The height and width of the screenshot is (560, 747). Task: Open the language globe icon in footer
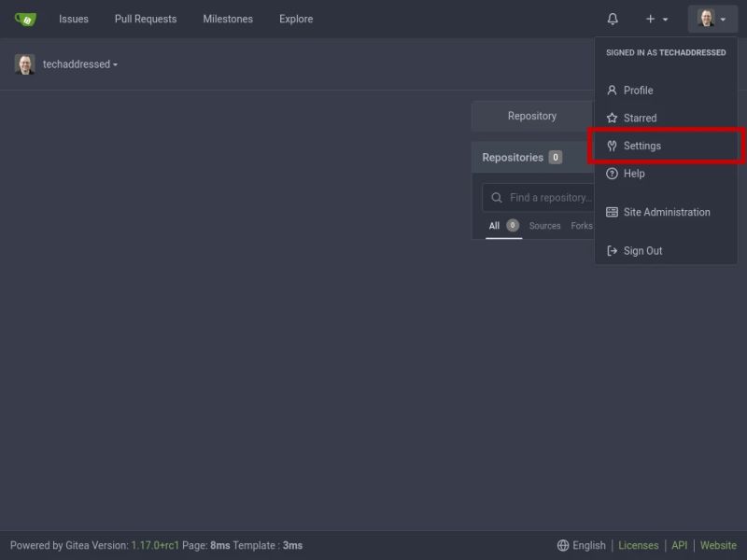(x=561, y=545)
